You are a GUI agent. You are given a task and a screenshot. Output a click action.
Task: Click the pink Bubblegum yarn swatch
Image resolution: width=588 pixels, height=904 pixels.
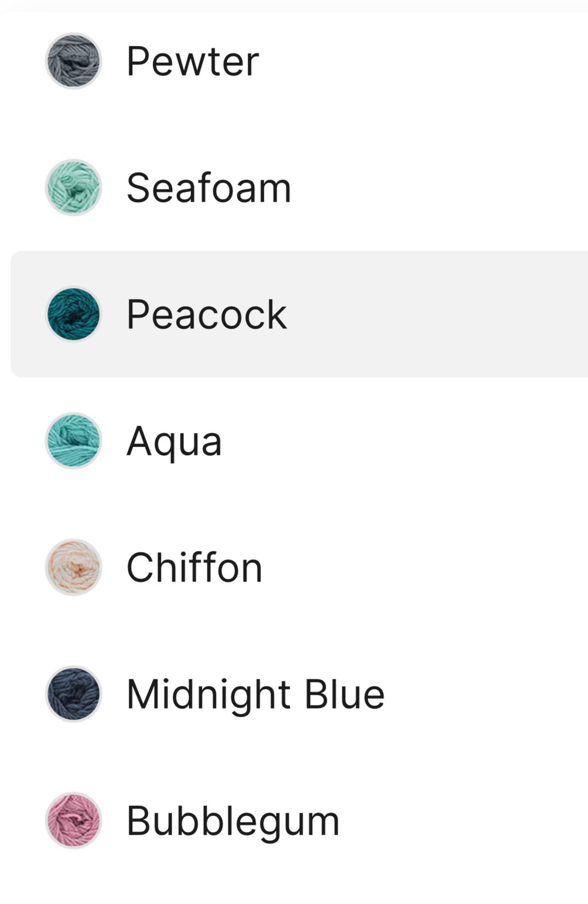point(74,821)
